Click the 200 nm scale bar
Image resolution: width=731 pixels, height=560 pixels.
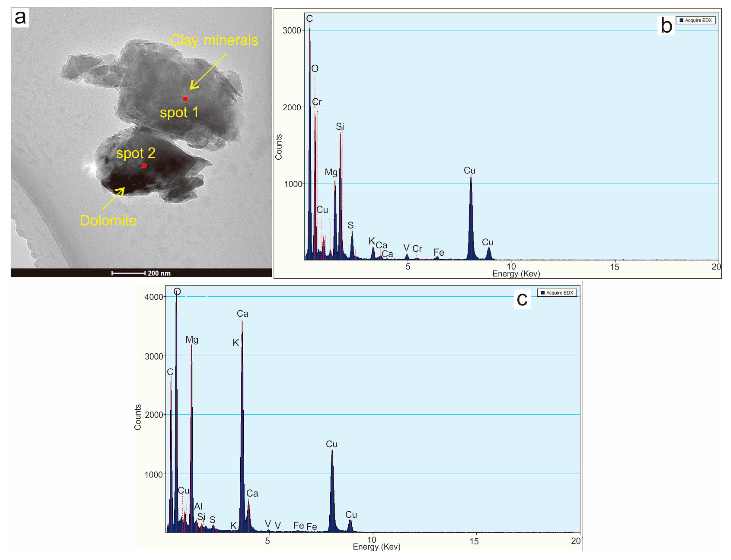128,273
